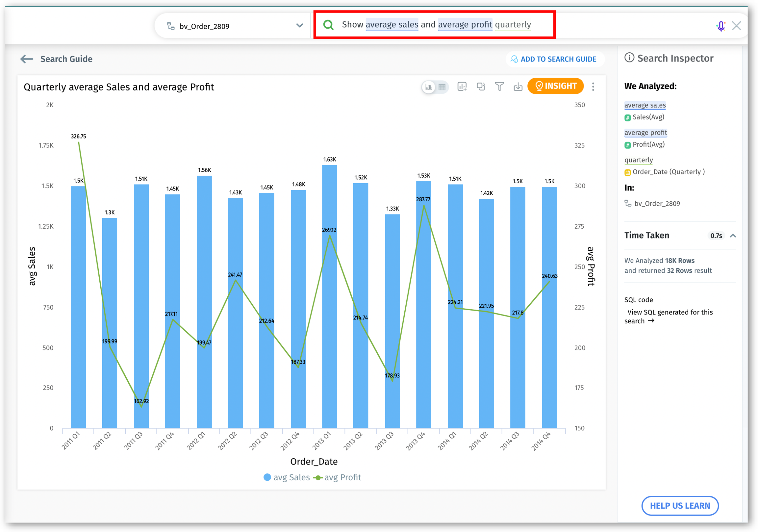Viewport: 758px width, 532px height.
Task: Click the 'average sales' analyzed term
Action: tap(645, 105)
